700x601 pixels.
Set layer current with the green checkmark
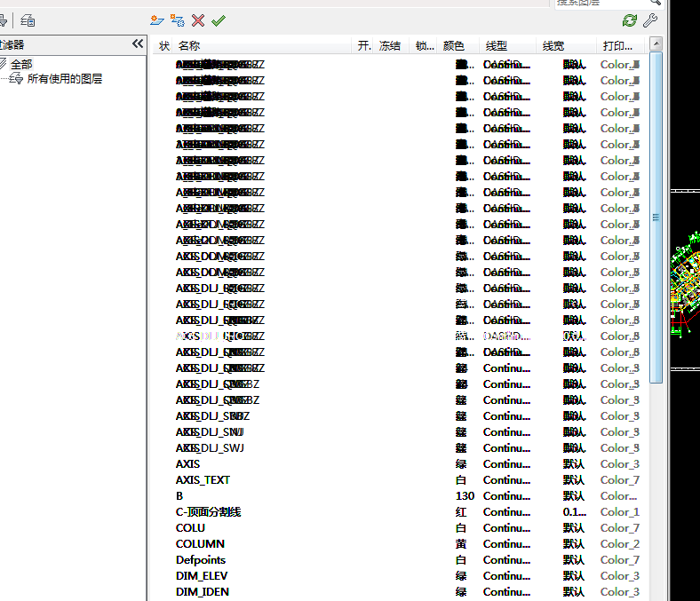[x=219, y=20]
